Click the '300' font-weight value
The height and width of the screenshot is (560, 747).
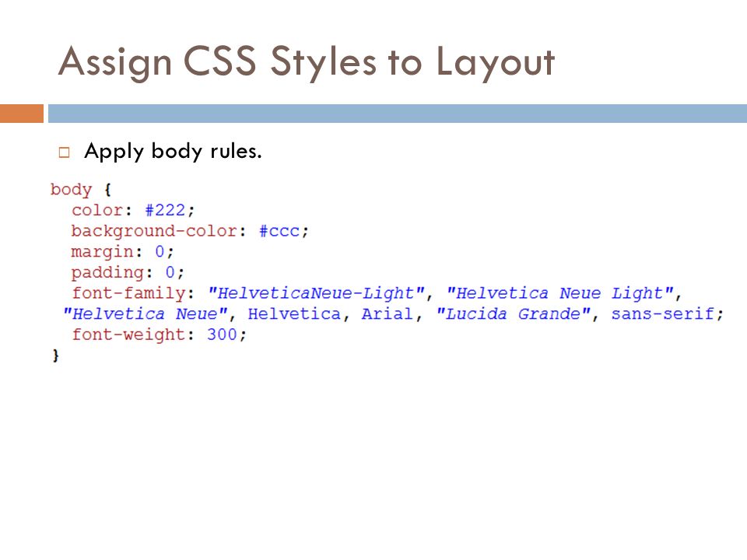pyautogui.click(x=222, y=334)
